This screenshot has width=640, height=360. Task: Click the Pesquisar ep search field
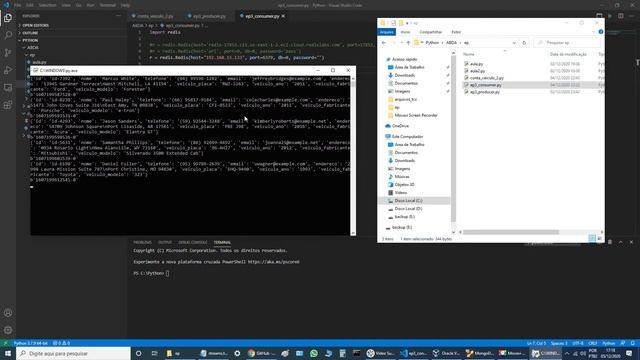click(x=567, y=42)
